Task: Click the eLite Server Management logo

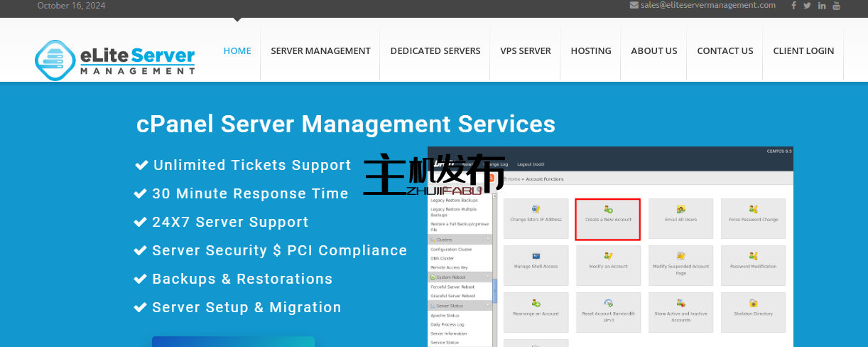Action: click(115, 60)
